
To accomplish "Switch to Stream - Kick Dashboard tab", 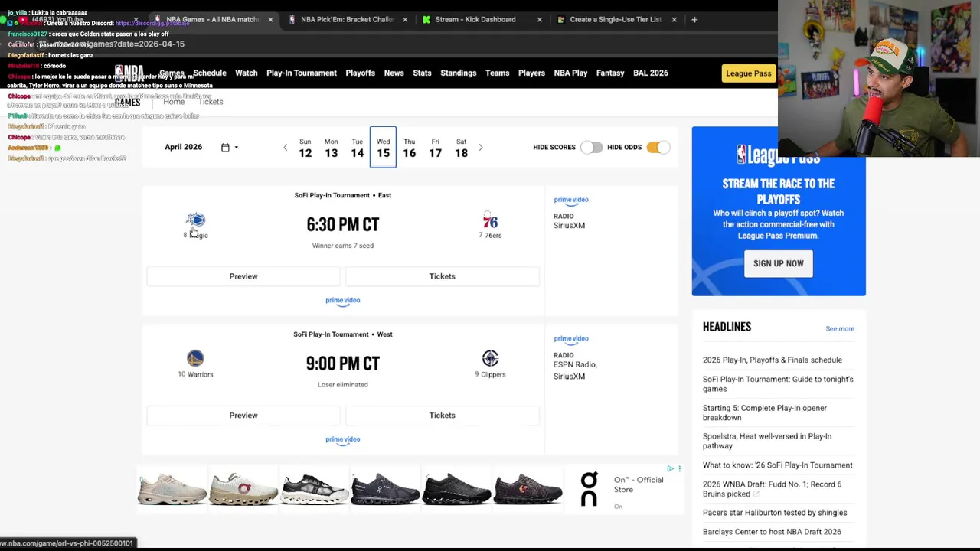I will [475, 19].
